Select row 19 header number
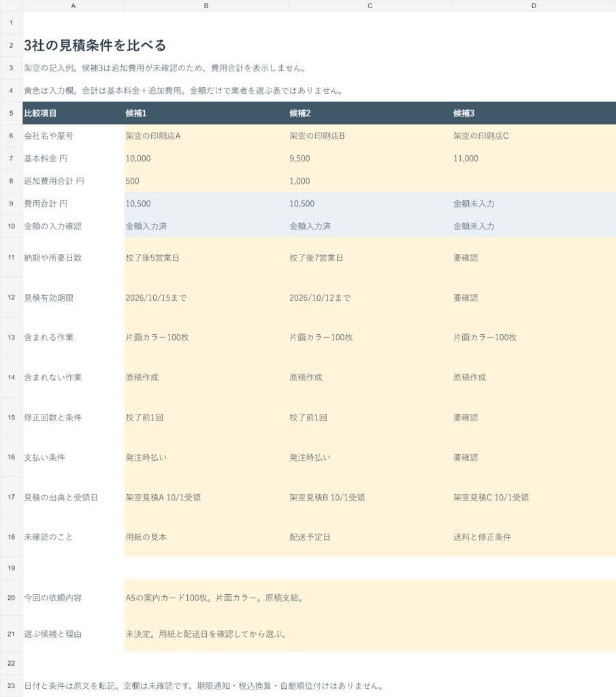616x697 pixels. click(x=11, y=568)
